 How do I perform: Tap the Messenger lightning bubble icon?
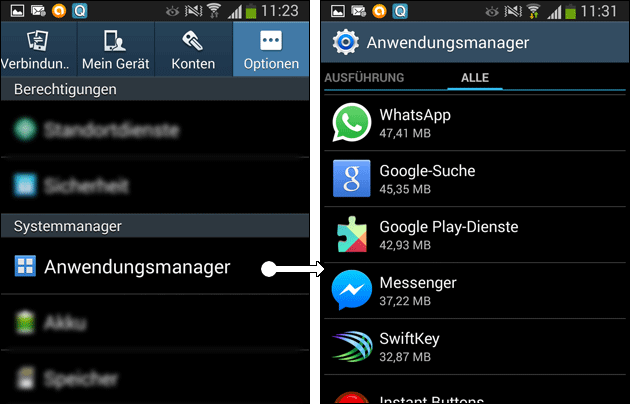pos(352,290)
